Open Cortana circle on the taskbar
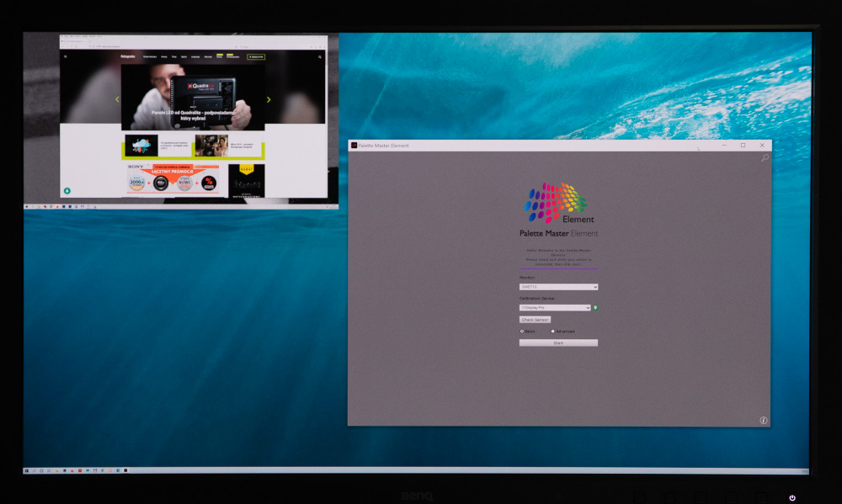 tap(41, 470)
